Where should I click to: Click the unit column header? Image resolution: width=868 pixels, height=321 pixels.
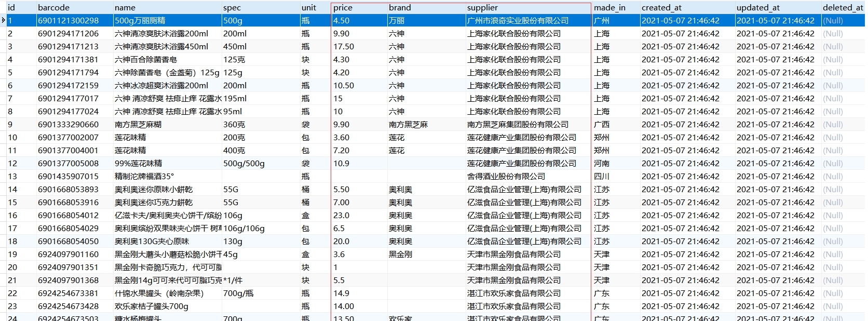click(x=316, y=7)
